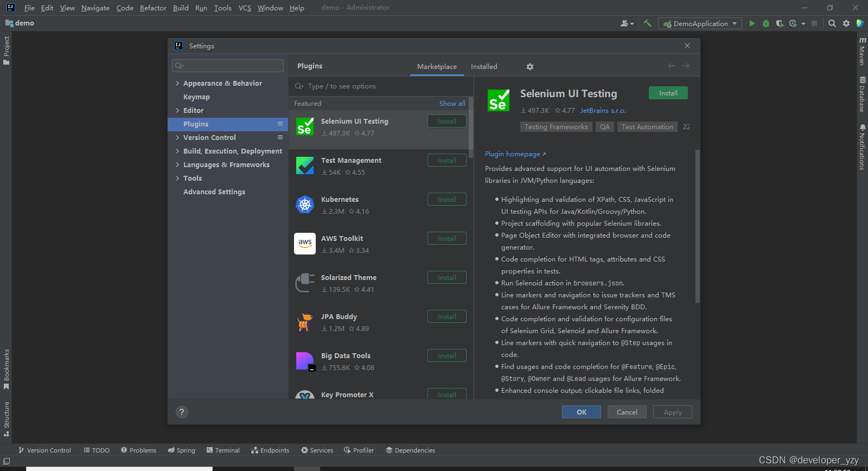Open JetBrains Toolbox icon at top right

(x=860, y=23)
